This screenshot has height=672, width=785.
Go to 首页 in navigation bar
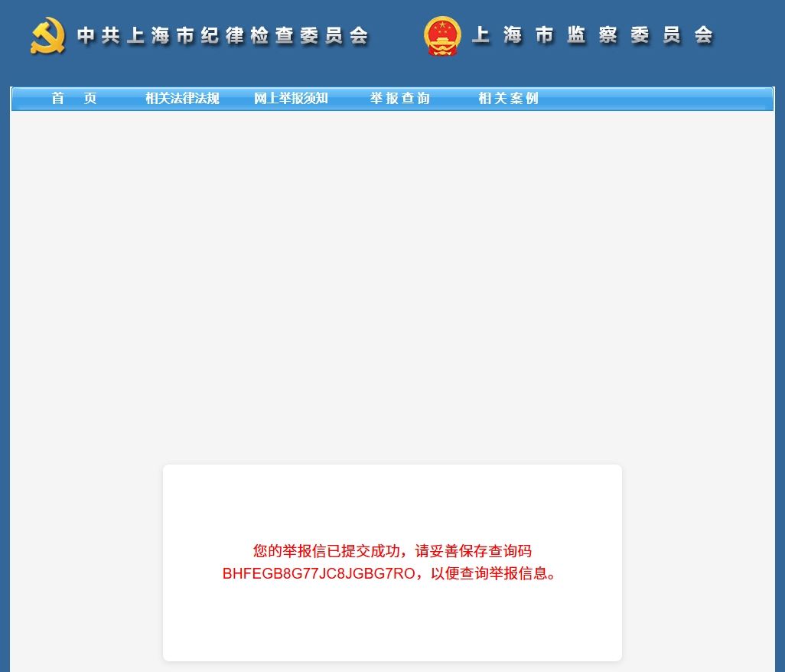pyautogui.click(x=74, y=99)
